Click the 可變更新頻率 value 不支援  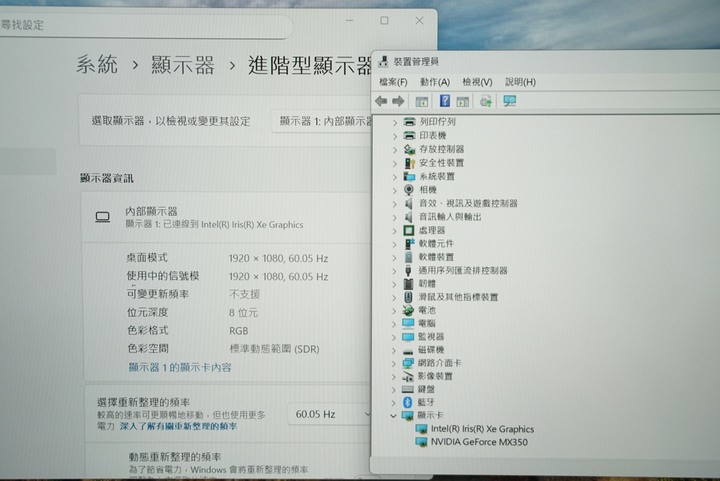(x=244, y=294)
